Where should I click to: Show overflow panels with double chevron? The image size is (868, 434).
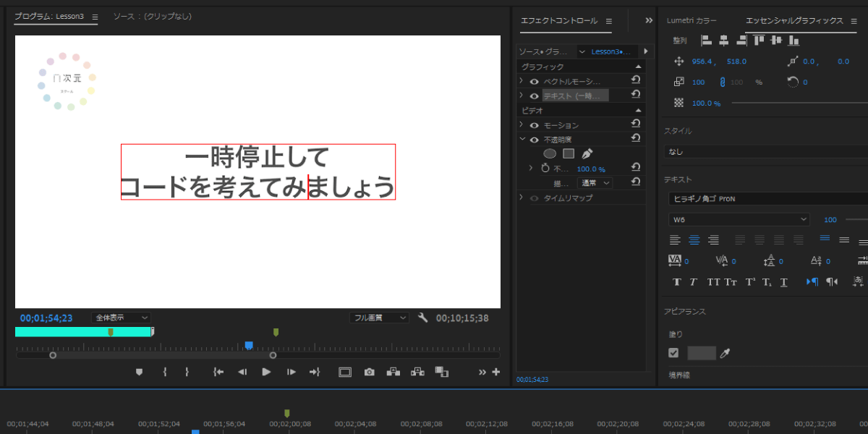tap(649, 21)
